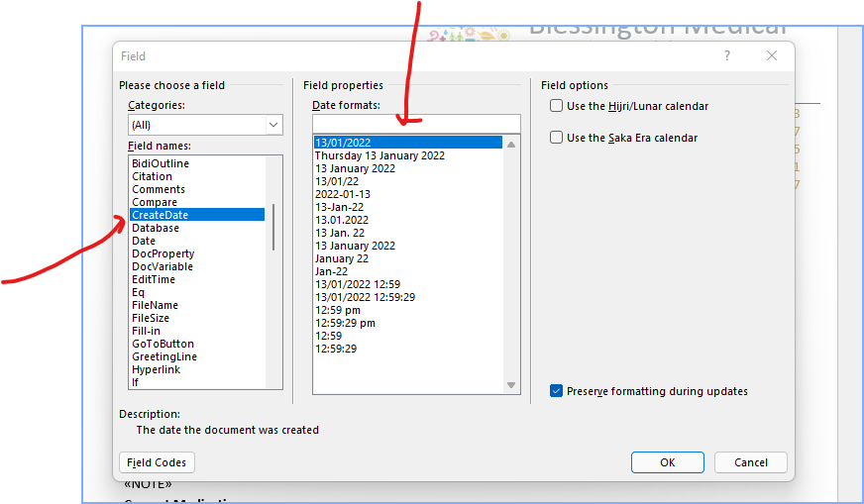
Task: Select the EditTime field name
Action: (x=154, y=279)
